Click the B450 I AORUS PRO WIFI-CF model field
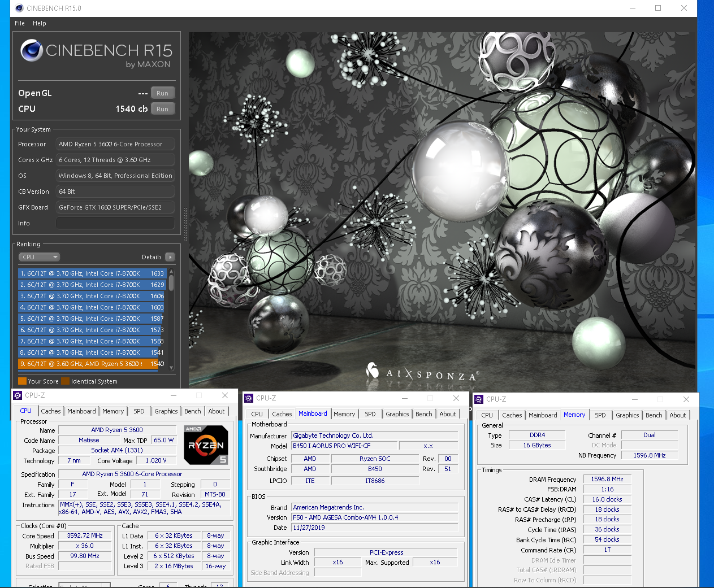The width and height of the screenshot is (714, 588). 344,446
